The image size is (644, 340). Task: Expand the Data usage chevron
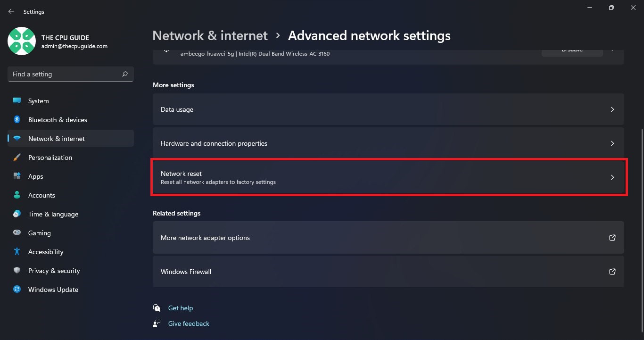click(x=612, y=109)
